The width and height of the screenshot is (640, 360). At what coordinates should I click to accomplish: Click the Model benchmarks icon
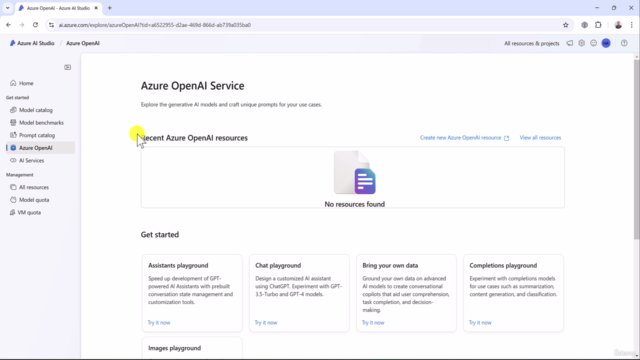[x=13, y=122]
